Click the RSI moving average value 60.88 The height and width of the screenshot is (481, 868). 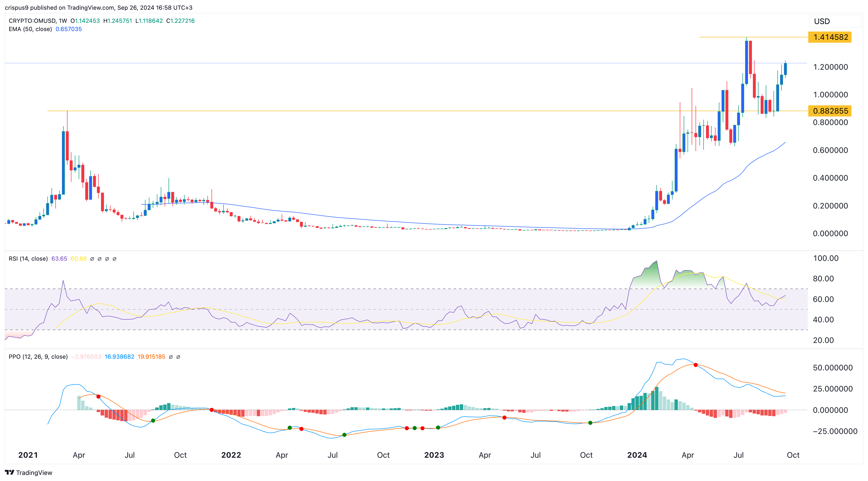78,258
